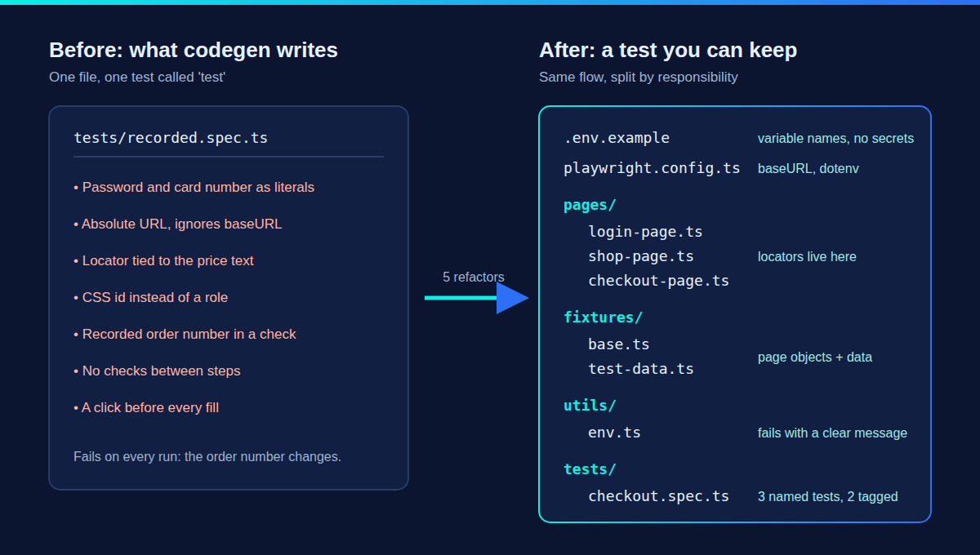Click bullet 'Password and card number as literals'
This screenshot has width=980, height=555.
click(x=194, y=187)
